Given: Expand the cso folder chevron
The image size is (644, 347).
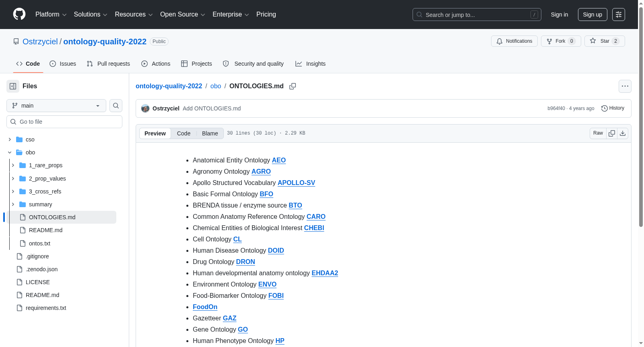Looking at the screenshot, I should [x=10, y=139].
